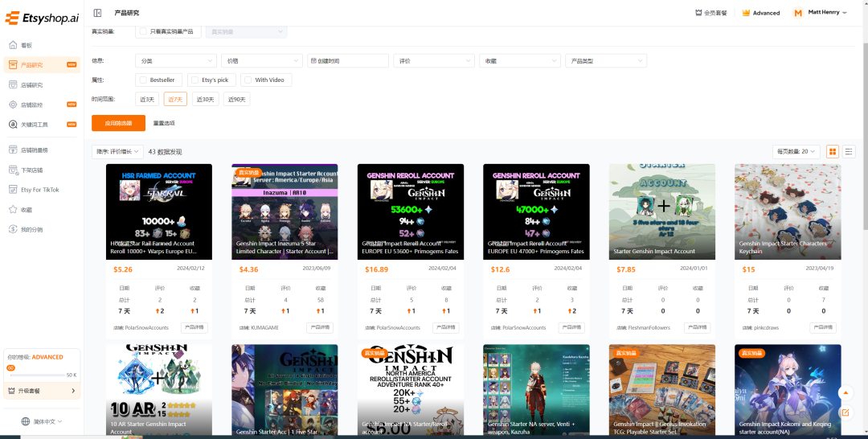The width and height of the screenshot is (868, 439).
Task: Click the Advanced plan crown badge
Action: click(746, 13)
